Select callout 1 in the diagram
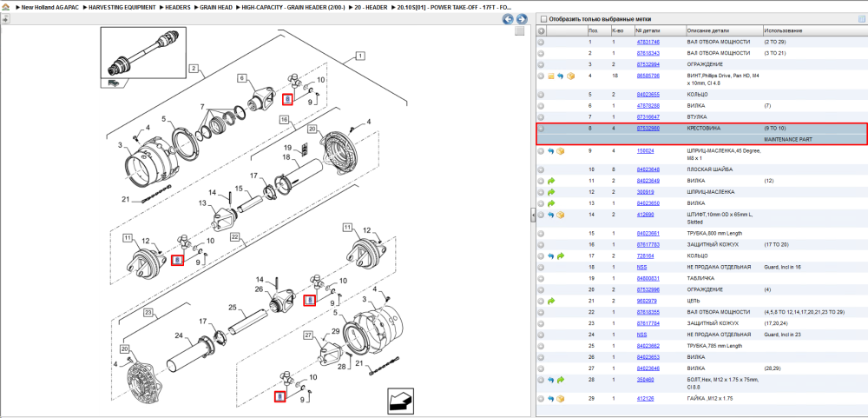Screen dimensions: 868x418 [x=360, y=56]
